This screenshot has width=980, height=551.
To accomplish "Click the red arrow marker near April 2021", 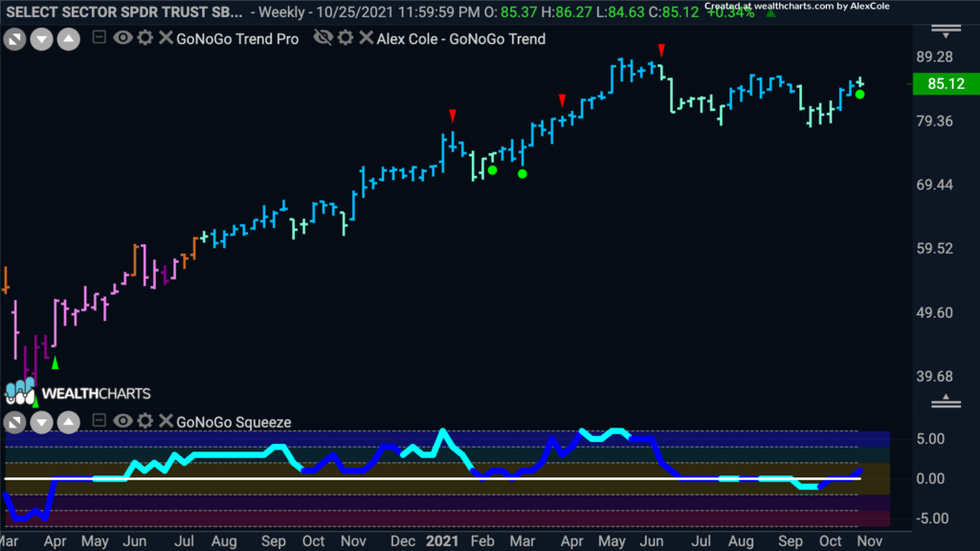I will (563, 99).
